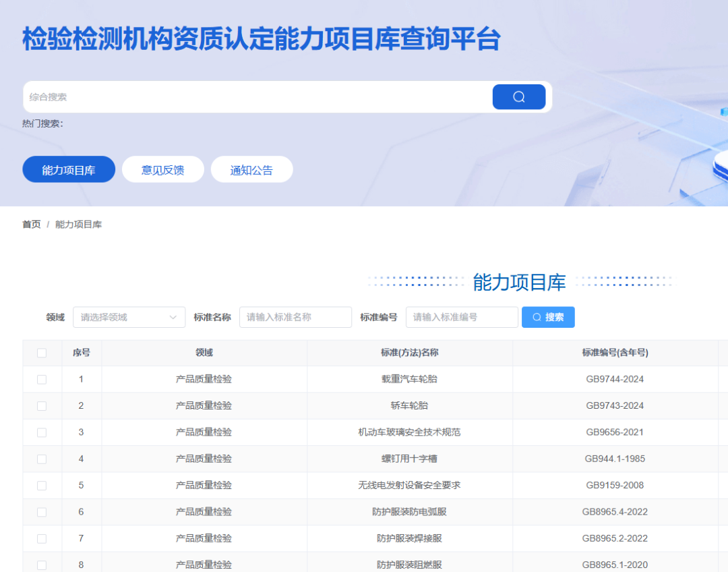Tick the checkbox beside 机动车玻璃安全技术规范
The width and height of the screenshot is (728, 572).
pos(42,432)
